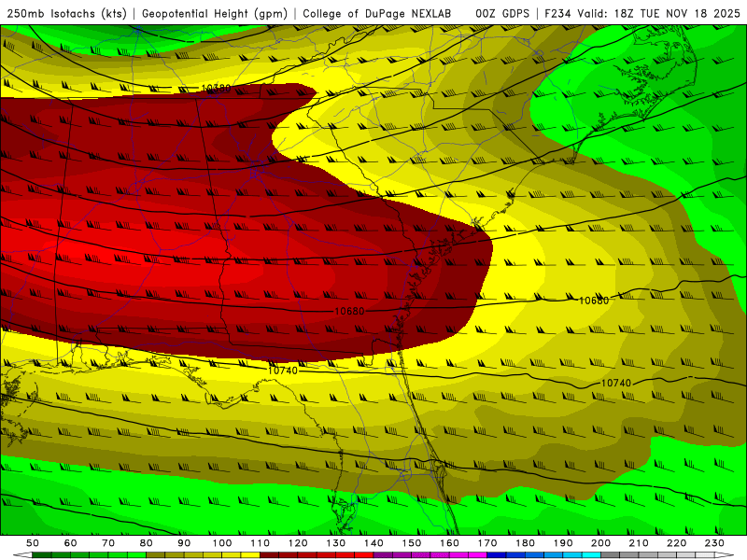Click the 'Geopotential Height (gpm)' title text
The width and height of the screenshot is (747, 560).
click(215, 13)
